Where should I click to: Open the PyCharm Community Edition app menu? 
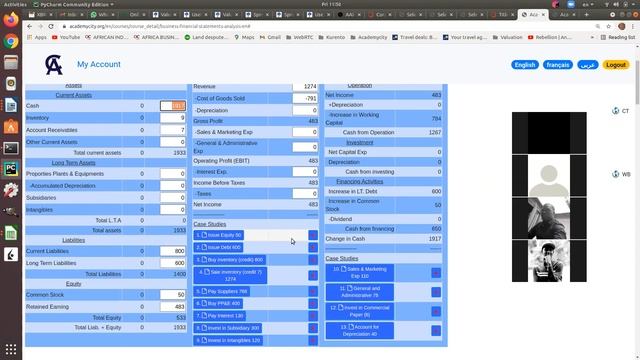pos(73,4)
